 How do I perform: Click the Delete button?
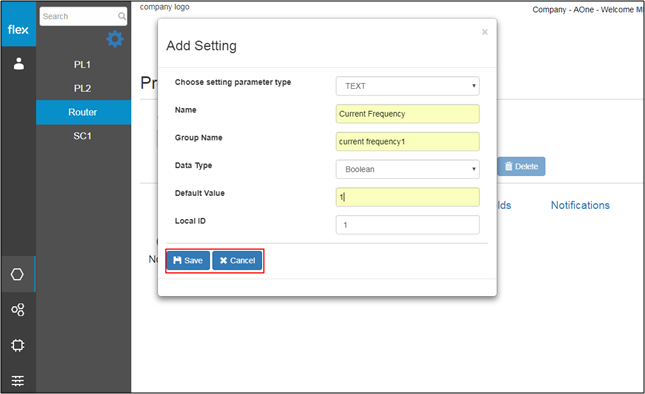click(521, 166)
